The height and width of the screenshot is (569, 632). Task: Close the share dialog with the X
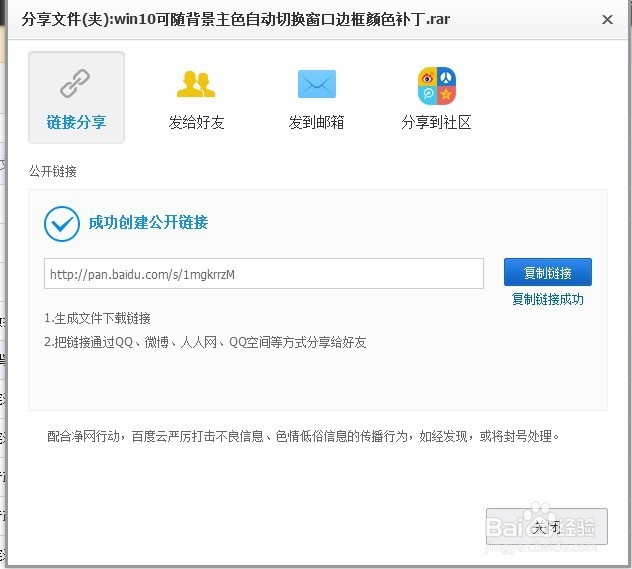click(x=607, y=19)
